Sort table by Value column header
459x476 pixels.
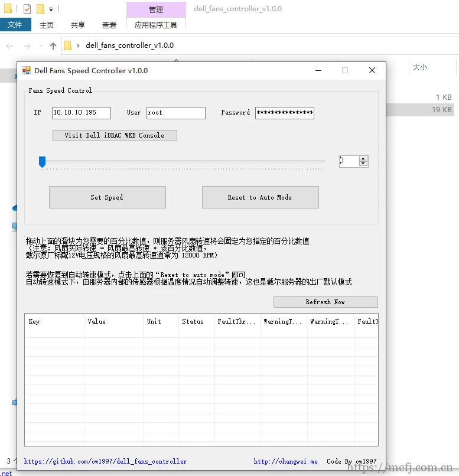[114, 321]
